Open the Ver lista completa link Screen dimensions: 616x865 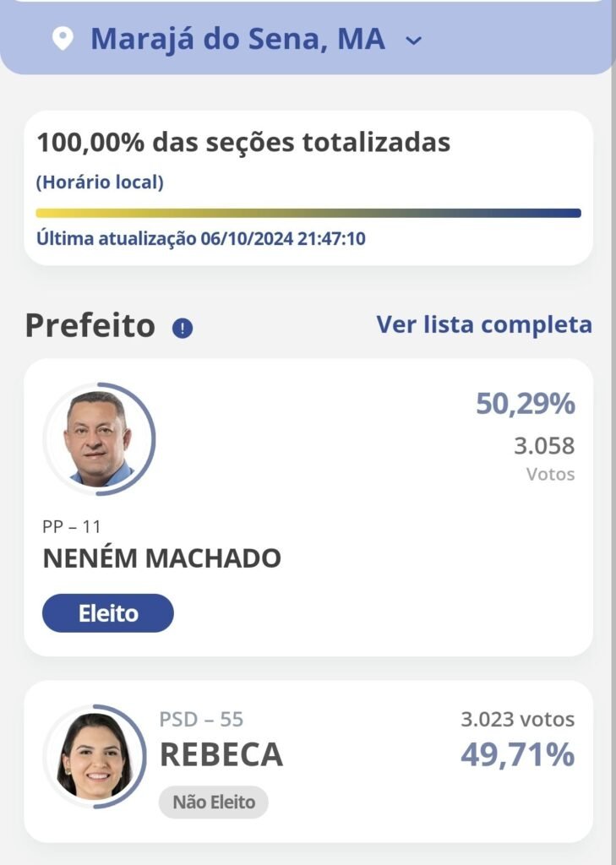(x=484, y=324)
